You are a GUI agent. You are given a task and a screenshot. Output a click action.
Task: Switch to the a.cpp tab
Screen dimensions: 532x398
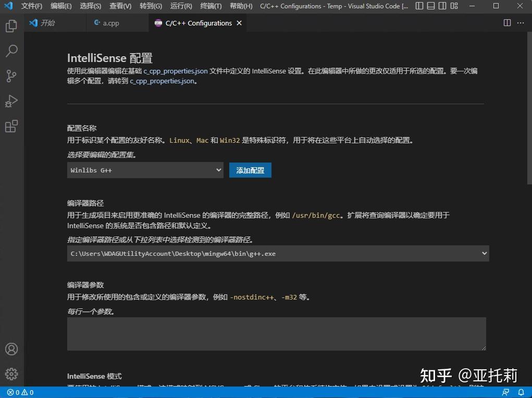[x=112, y=23]
